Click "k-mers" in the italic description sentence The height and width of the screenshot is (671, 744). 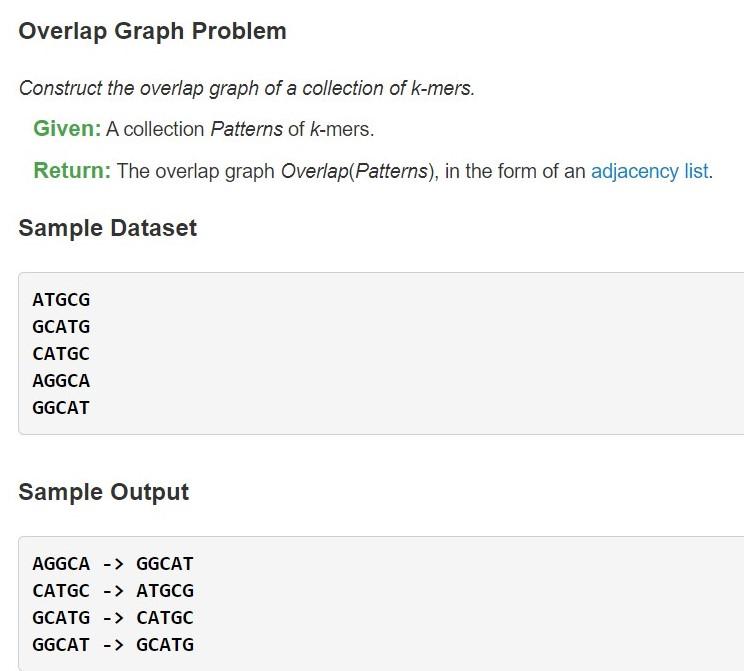pyautogui.click(x=442, y=88)
